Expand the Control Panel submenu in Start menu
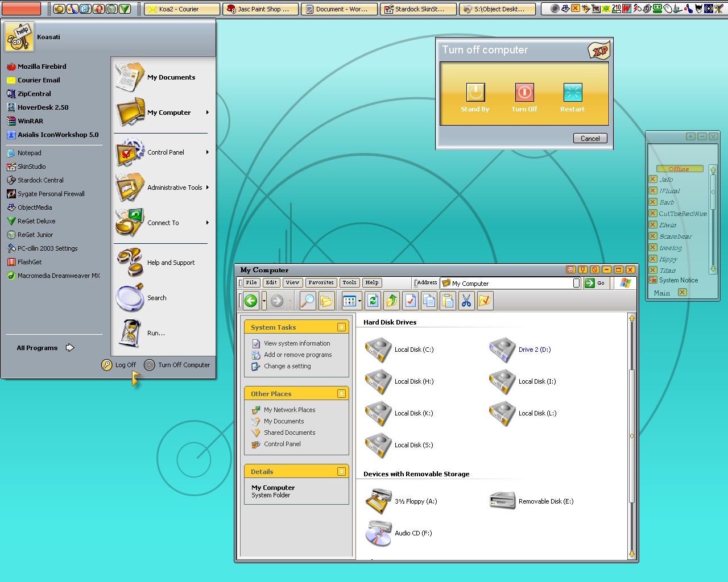 208,152
